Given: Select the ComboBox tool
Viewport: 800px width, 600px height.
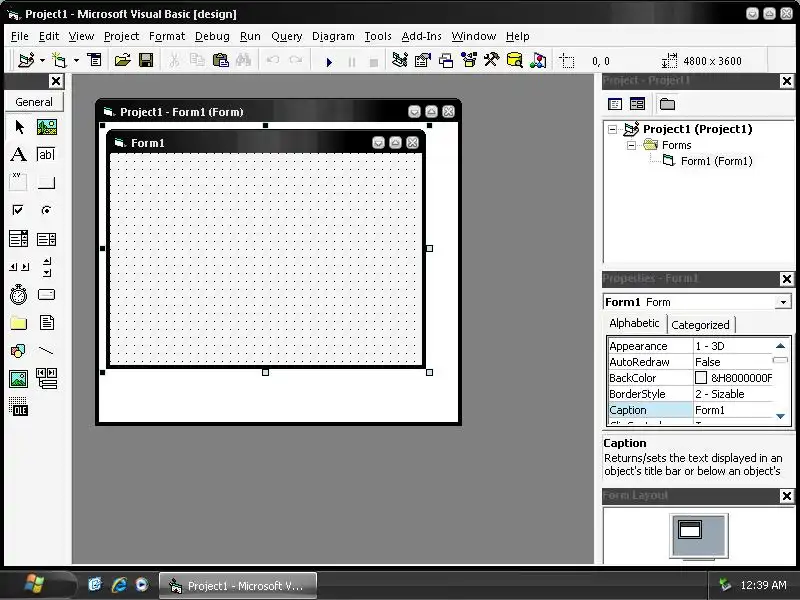Looking at the screenshot, I should pyautogui.click(x=18, y=239).
